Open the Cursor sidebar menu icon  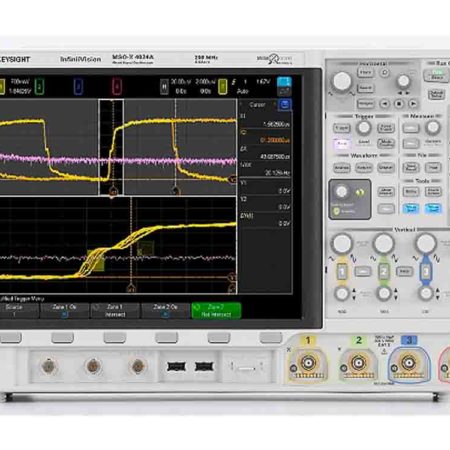[284, 105]
